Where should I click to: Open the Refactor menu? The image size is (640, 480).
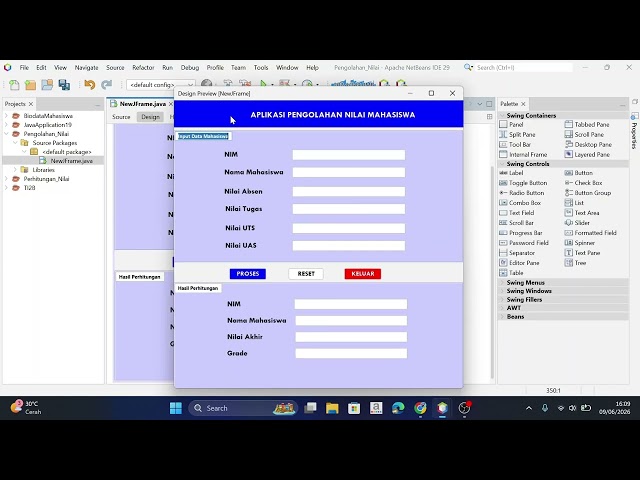143,68
